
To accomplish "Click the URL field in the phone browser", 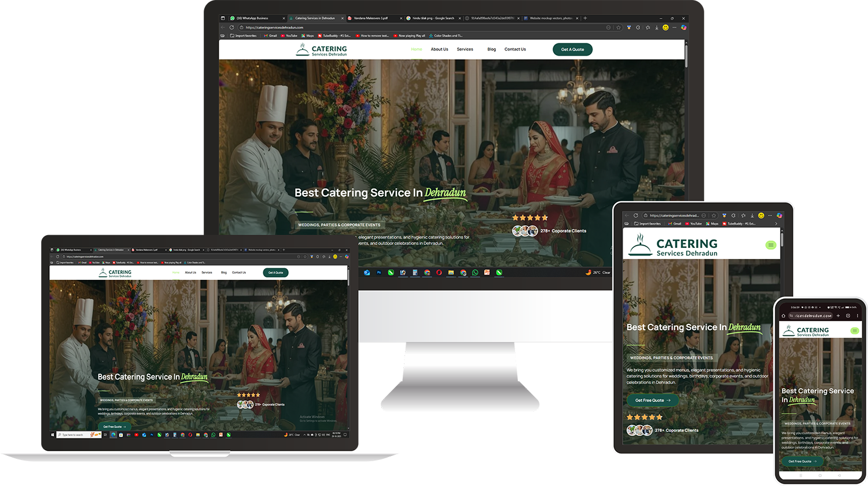I will (x=813, y=316).
